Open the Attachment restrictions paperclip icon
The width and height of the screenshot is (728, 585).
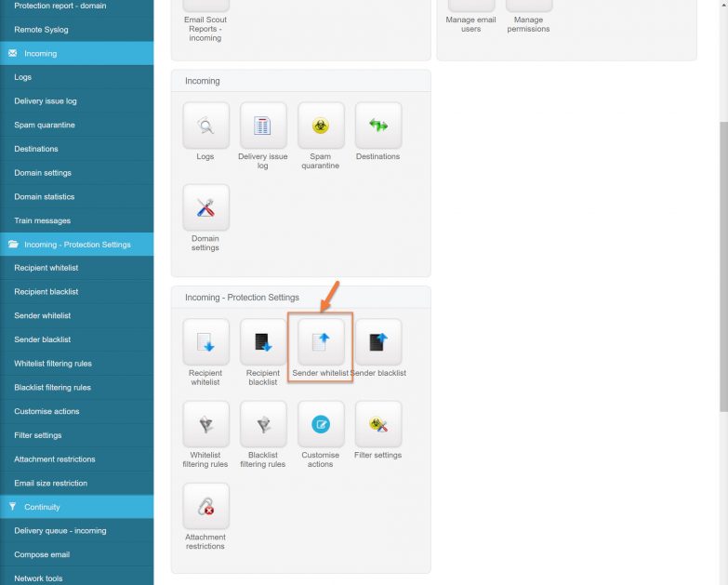coord(205,506)
